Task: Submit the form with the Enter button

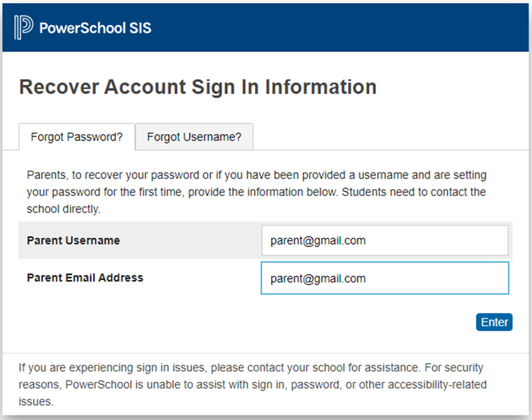Action: 494,322
